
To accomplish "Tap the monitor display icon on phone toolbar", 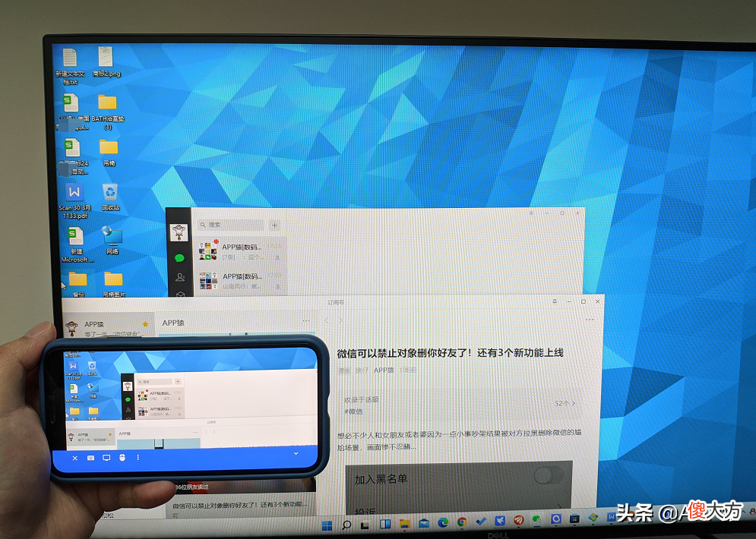I will 106,458.
